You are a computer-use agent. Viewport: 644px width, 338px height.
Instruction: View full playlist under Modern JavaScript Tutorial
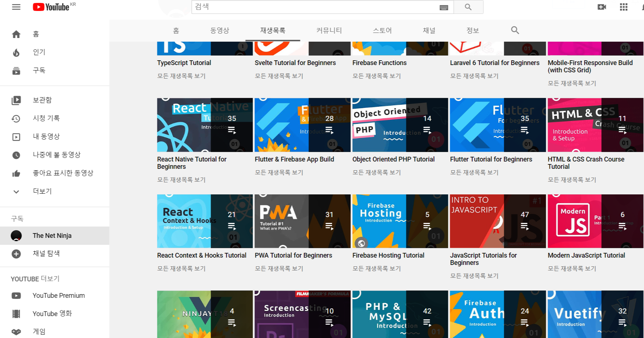tap(572, 269)
